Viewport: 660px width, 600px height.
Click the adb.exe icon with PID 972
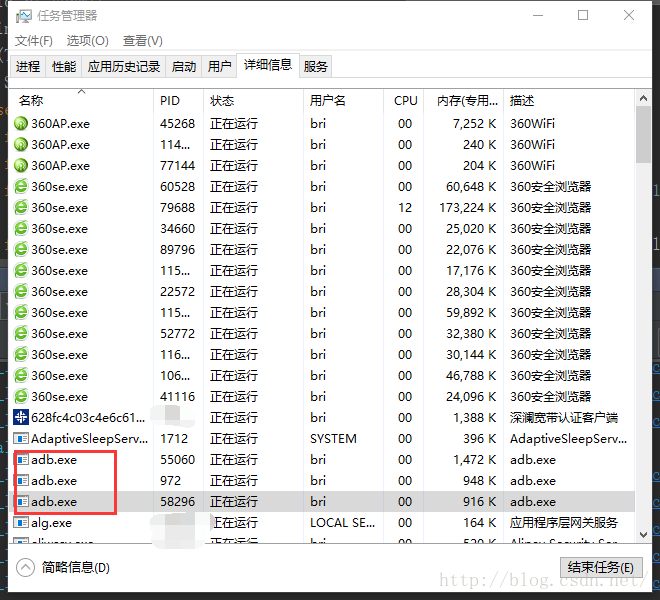pos(22,480)
